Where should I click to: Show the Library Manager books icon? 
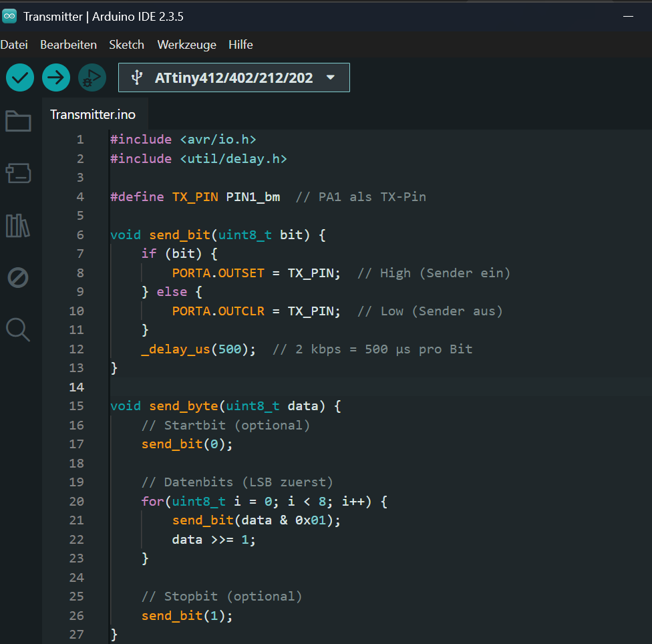18,226
